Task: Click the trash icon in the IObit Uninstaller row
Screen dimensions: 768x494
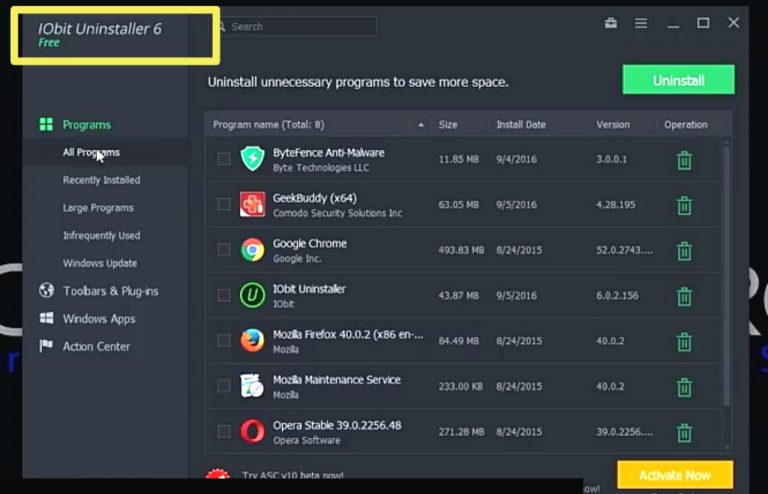Action: (684, 296)
